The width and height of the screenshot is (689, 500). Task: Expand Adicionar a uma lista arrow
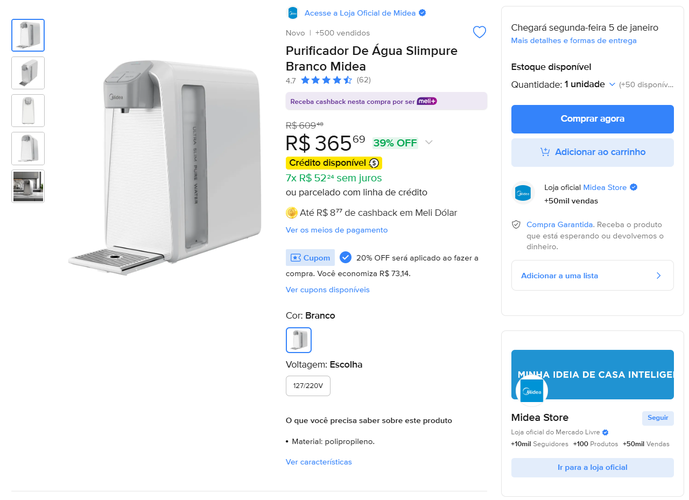658,275
